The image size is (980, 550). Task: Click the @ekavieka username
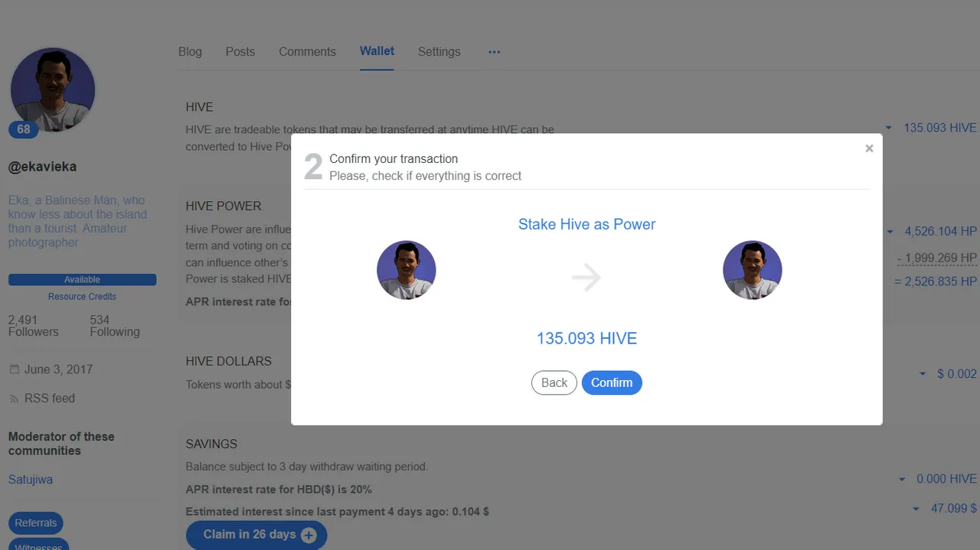coord(42,167)
